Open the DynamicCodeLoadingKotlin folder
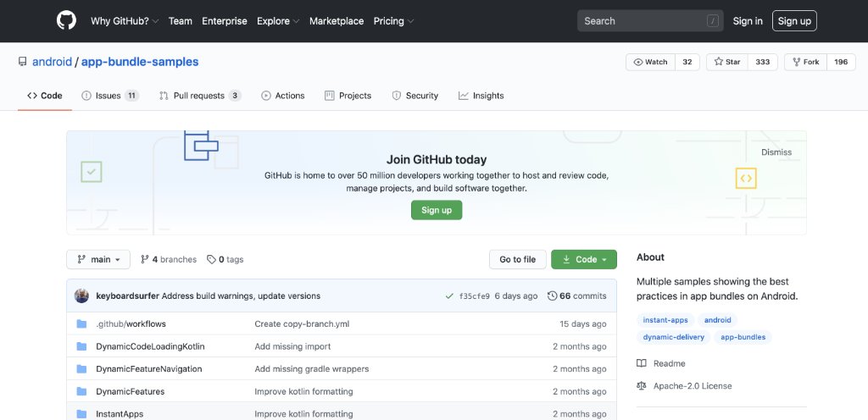868x420 pixels. click(150, 346)
